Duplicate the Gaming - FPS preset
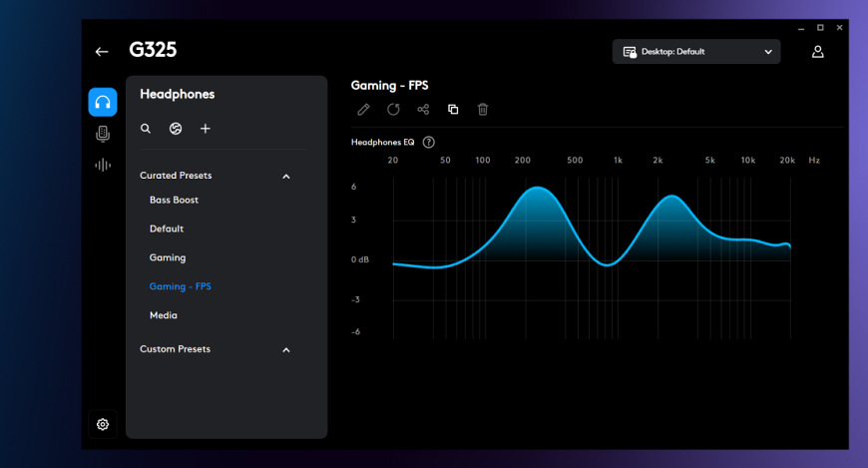 point(453,110)
